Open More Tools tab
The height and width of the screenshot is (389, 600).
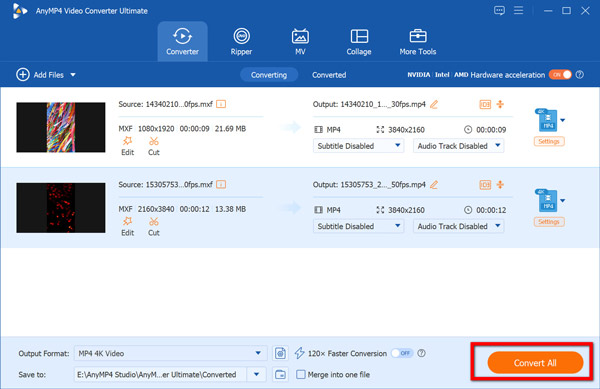(418, 41)
